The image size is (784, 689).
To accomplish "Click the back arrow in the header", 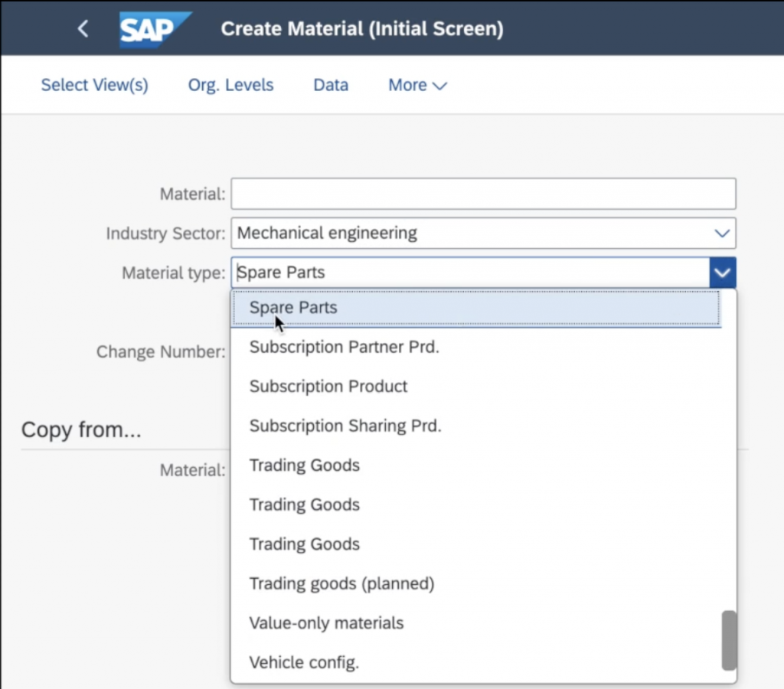I will pos(83,29).
